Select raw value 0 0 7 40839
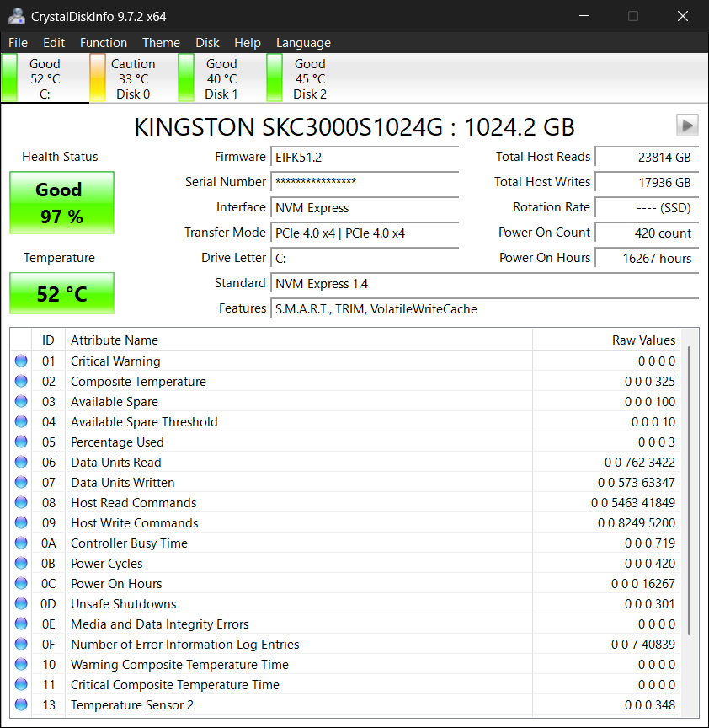Screen dimensions: 709x728 pyautogui.click(x=643, y=645)
